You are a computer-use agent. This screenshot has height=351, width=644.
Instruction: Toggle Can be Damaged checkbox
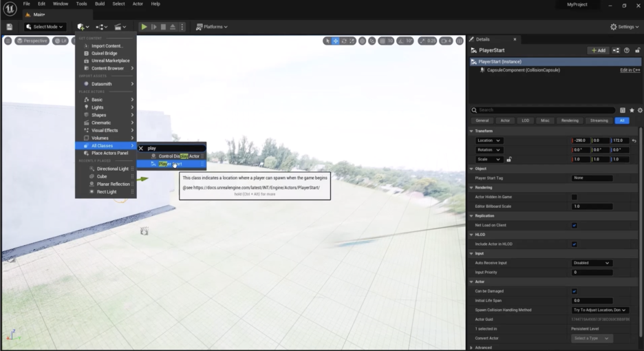pyautogui.click(x=575, y=291)
